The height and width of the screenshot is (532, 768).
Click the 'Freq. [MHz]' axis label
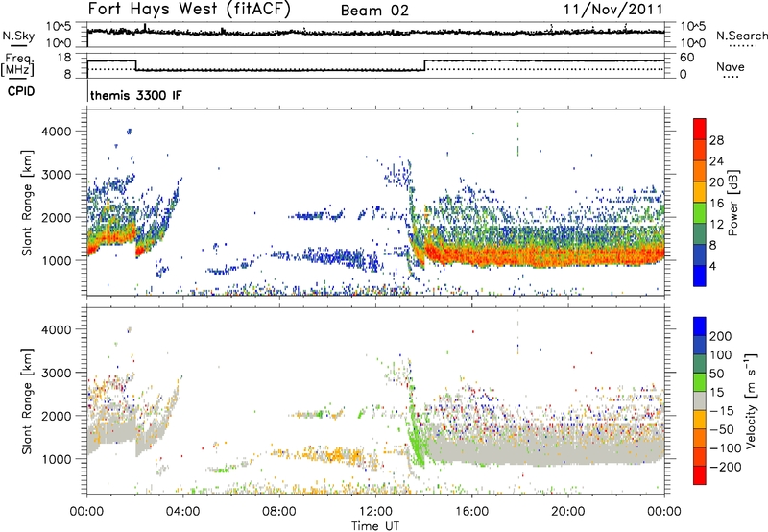tap(17, 64)
